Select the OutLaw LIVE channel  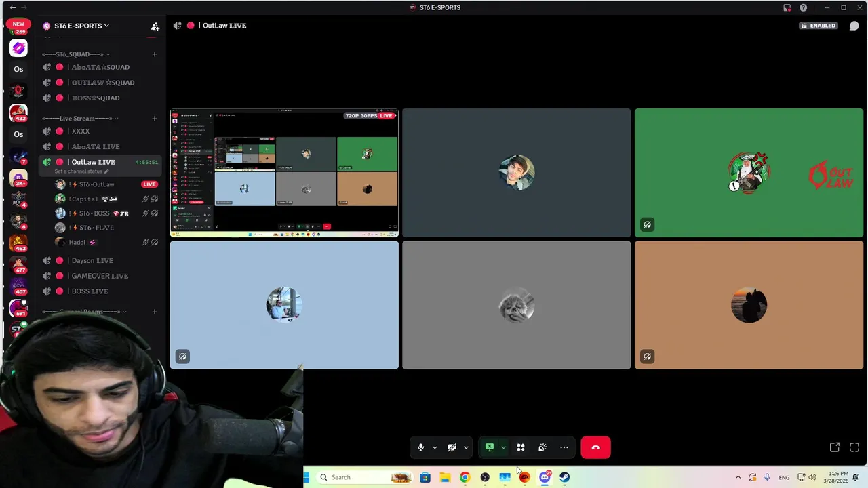pos(100,162)
